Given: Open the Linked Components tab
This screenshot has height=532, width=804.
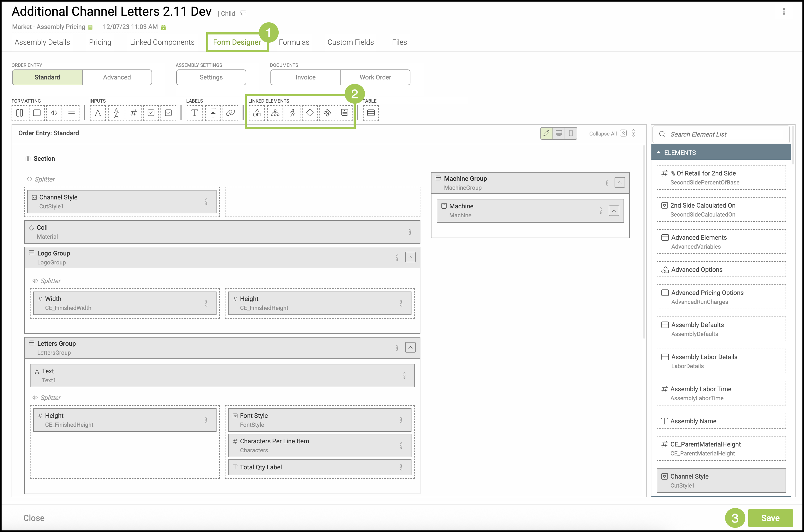Looking at the screenshot, I should click(x=162, y=42).
